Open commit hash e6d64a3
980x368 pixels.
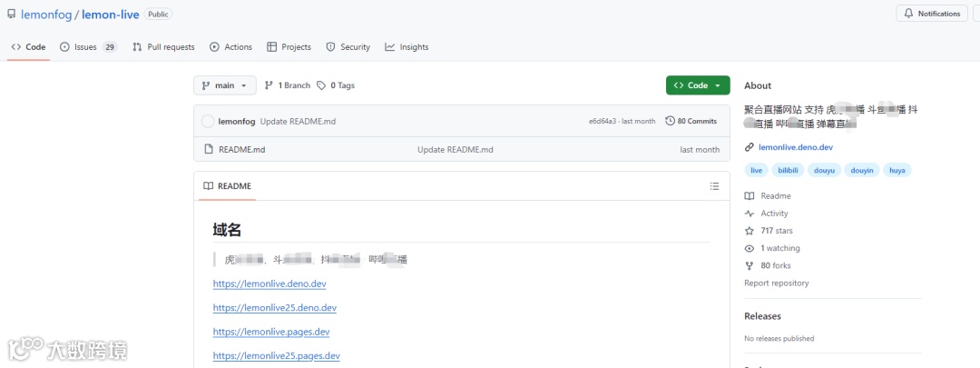coord(603,122)
